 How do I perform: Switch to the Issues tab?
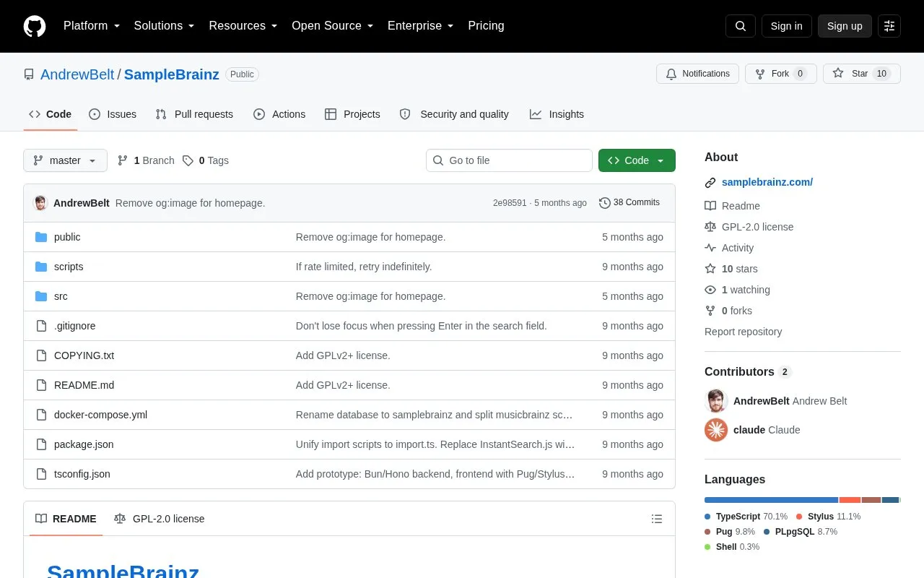(x=113, y=114)
